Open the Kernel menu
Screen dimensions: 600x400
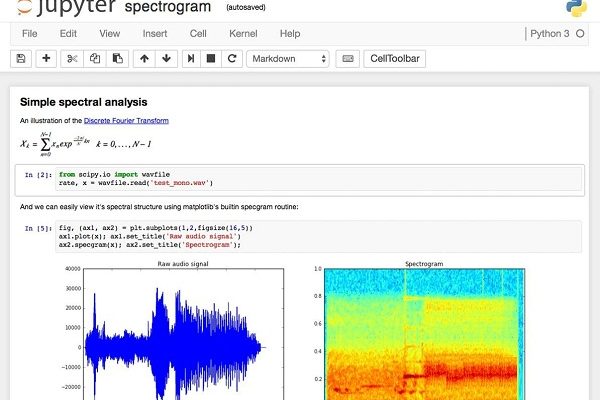(243, 33)
